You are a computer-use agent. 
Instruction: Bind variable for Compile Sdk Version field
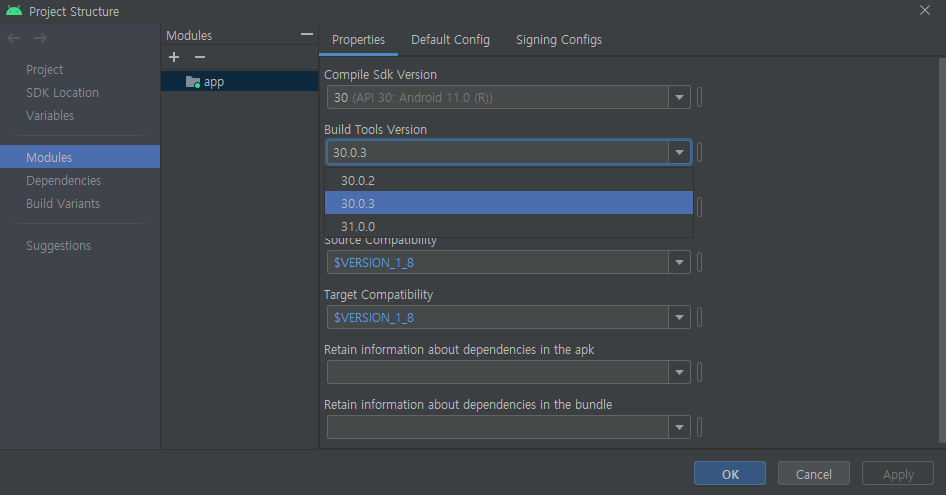pos(699,97)
